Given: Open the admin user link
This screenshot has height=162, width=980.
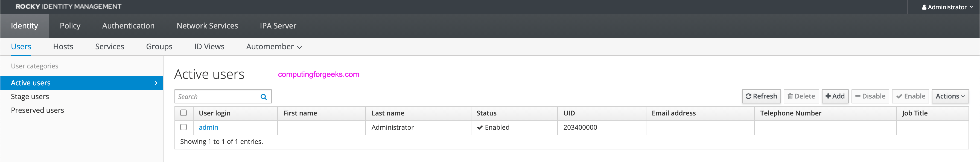Looking at the screenshot, I should (x=208, y=128).
